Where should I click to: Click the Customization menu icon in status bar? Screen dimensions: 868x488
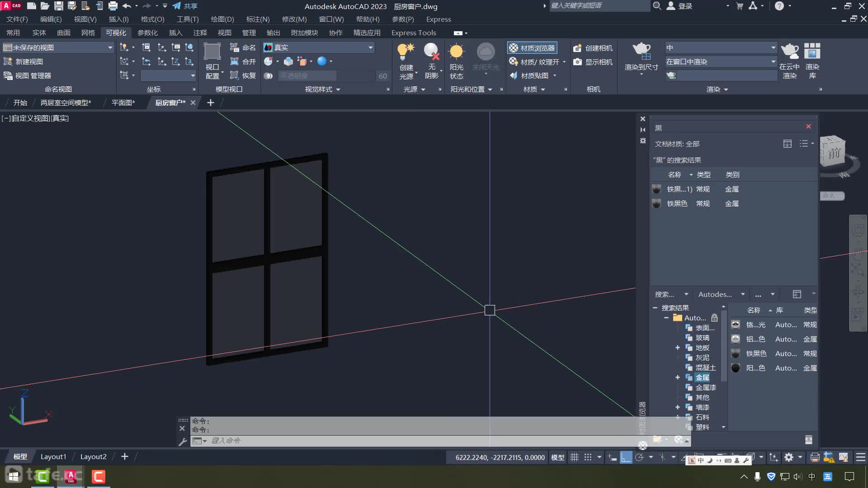860,457
